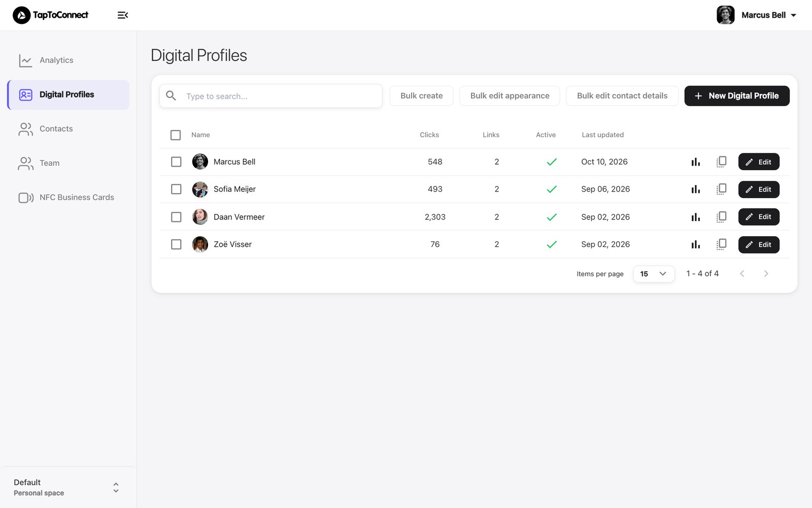Viewport: 812px width, 508px height.
Task: Open Contacts in the sidebar
Action: 68,129
